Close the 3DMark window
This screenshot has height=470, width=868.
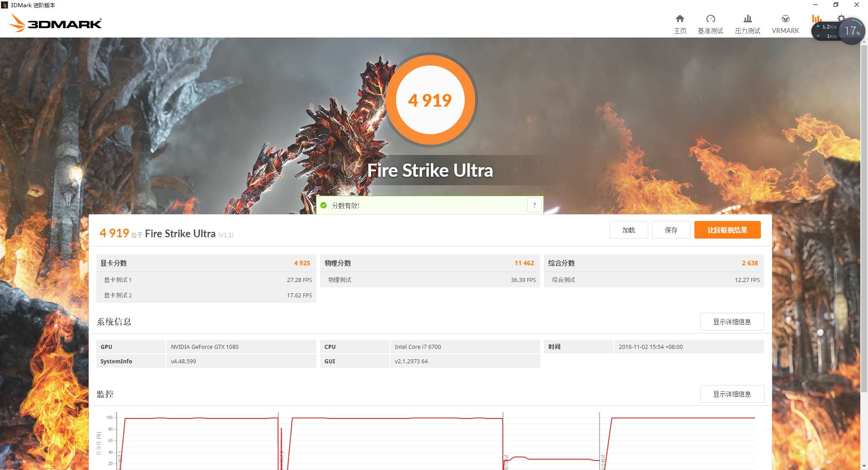pos(857,5)
